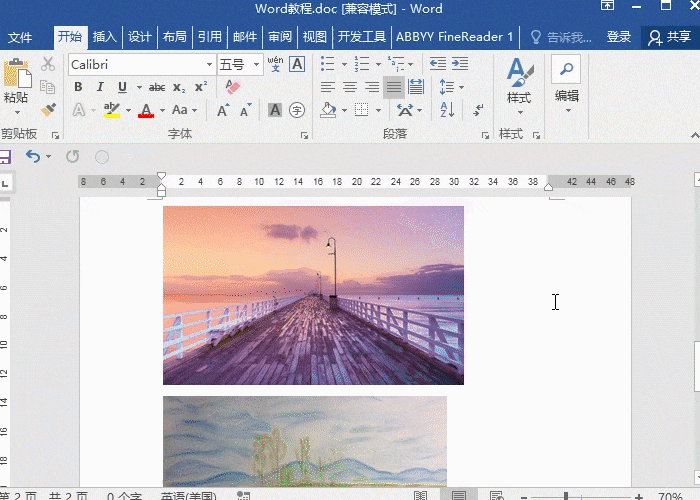The image size is (700, 500).
Task: Decrease font size with shrink icon
Action: pos(246,110)
